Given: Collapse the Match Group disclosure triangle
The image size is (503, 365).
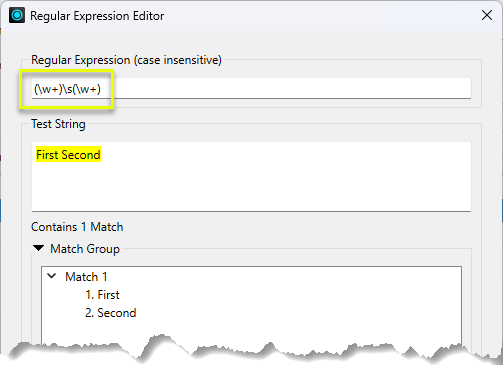Looking at the screenshot, I should (x=39, y=248).
